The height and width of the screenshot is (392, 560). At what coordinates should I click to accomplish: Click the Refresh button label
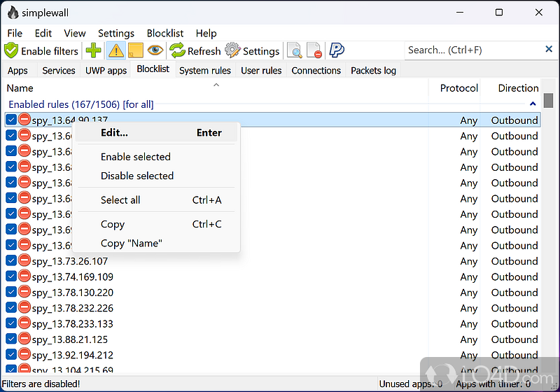[x=204, y=51]
